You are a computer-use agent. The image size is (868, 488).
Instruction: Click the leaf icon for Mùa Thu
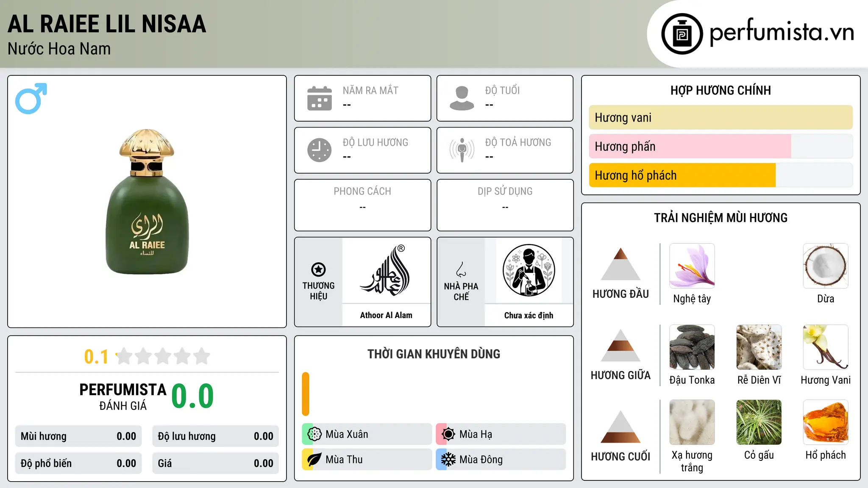click(x=314, y=460)
